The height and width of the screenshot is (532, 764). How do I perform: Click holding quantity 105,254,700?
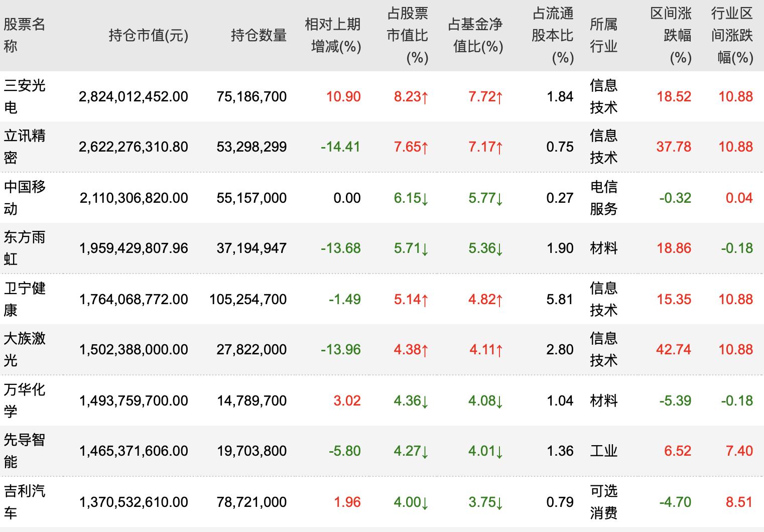coord(248,299)
